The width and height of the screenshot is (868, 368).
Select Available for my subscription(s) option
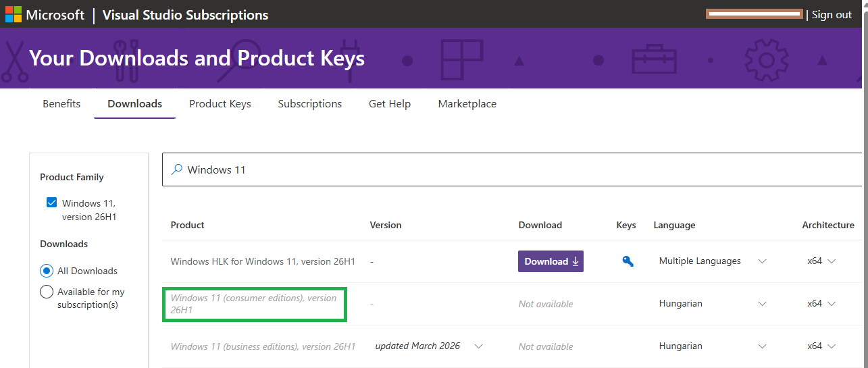pyautogui.click(x=47, y=292)
